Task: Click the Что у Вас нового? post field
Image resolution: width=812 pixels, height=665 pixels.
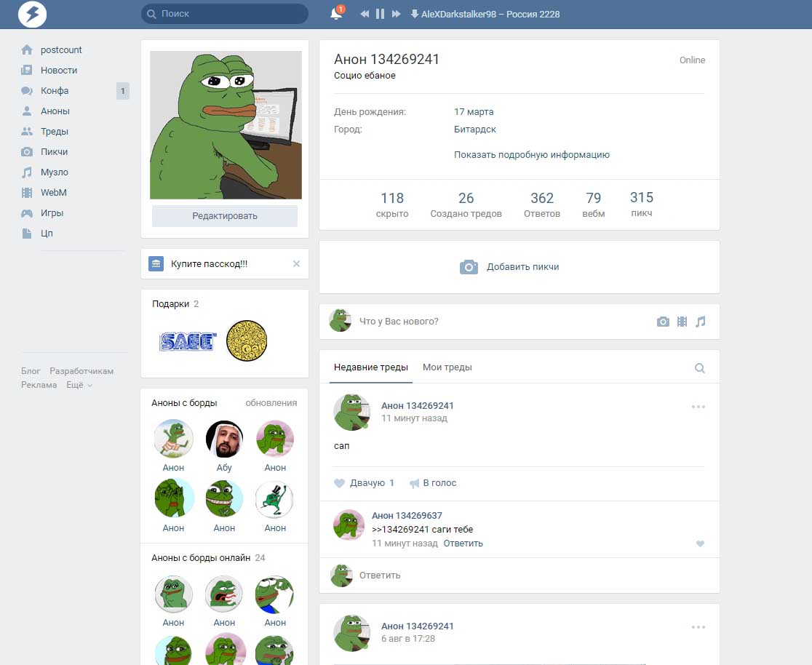Action: coord(399,322)
